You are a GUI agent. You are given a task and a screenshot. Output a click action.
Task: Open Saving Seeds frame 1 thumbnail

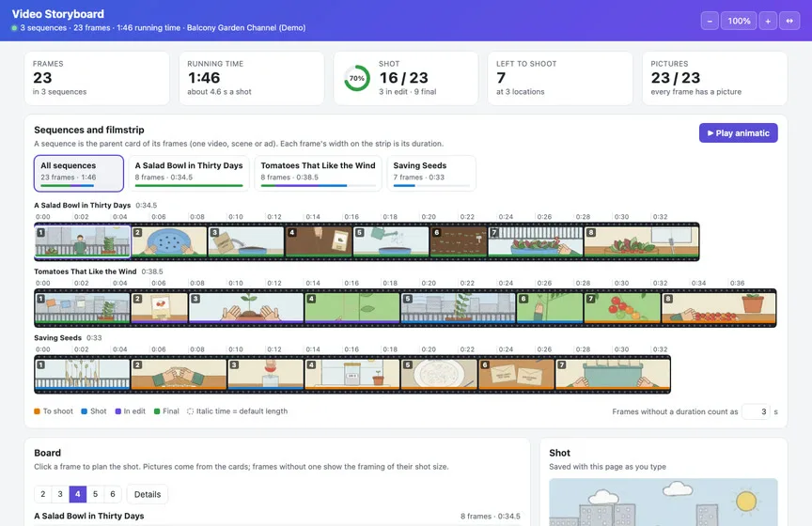point(83,375)
